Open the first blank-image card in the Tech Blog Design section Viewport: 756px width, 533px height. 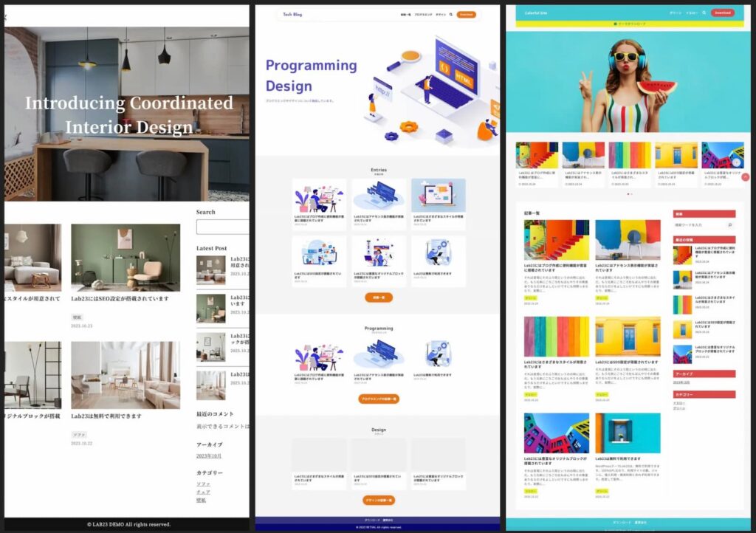(x=319, y=464)
